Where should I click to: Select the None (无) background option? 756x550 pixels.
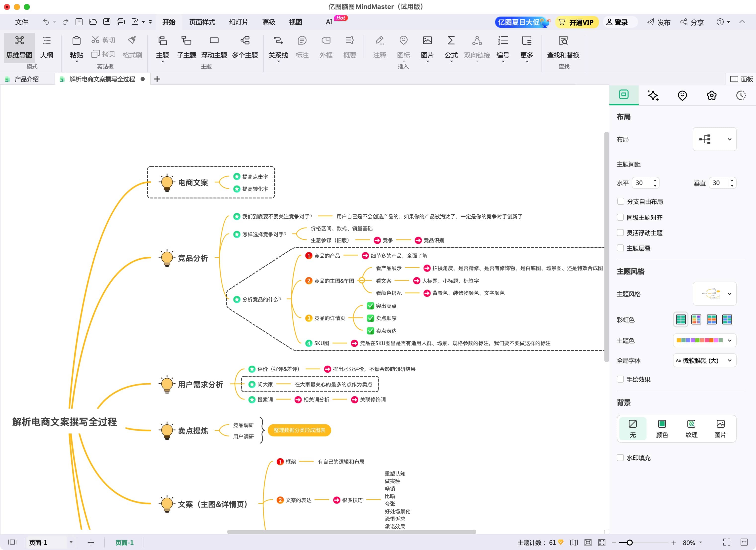(633, 429)
